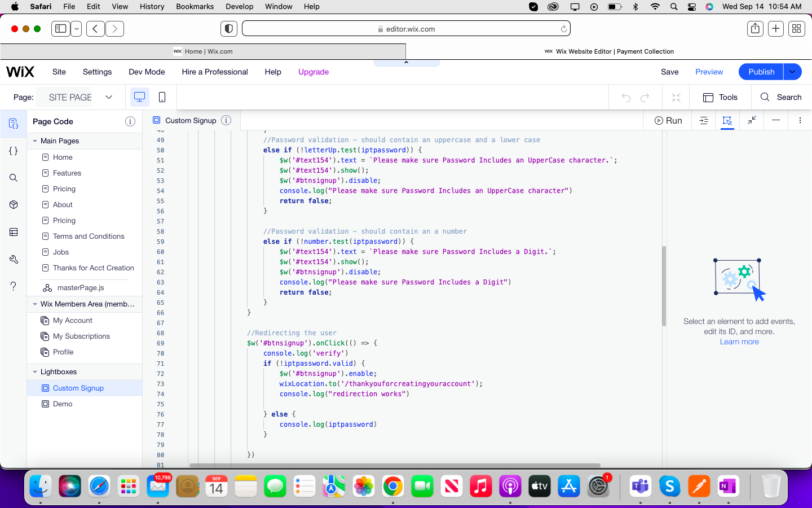This screenshot has width=812, height=508.
Task: Collapse the Main Pages section
Action: 35,141
